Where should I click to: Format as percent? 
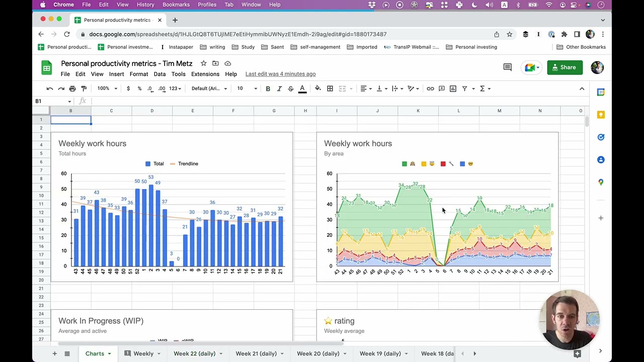click(139, 88)
